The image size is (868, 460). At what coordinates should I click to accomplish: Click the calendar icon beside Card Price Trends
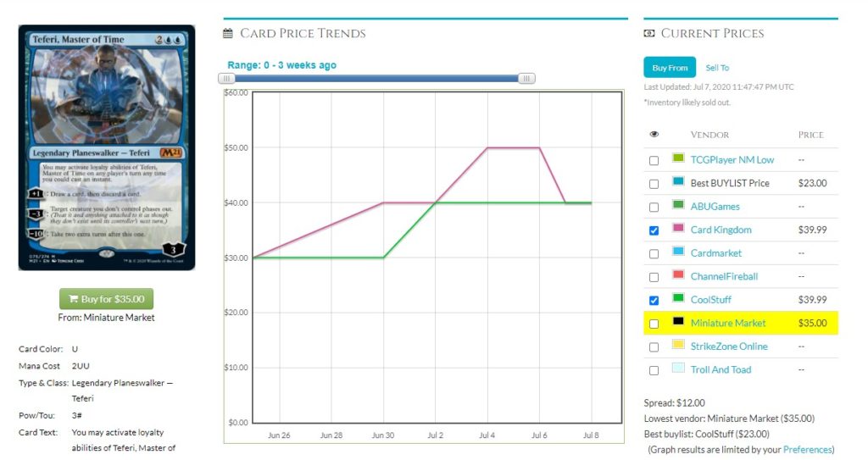click(227, 34)
